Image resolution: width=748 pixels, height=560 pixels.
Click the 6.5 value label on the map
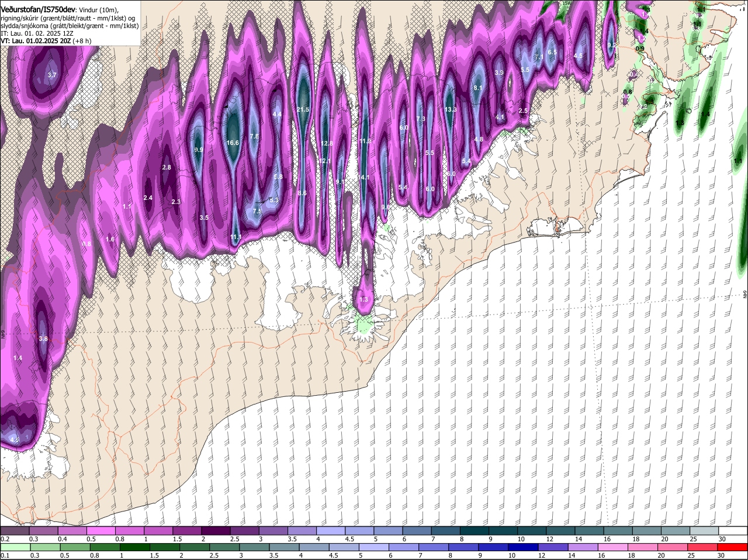pos(552,52)
